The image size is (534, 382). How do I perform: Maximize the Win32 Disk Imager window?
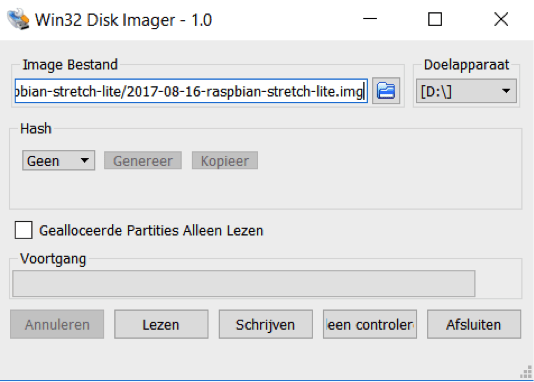click(x=435, y=19)
